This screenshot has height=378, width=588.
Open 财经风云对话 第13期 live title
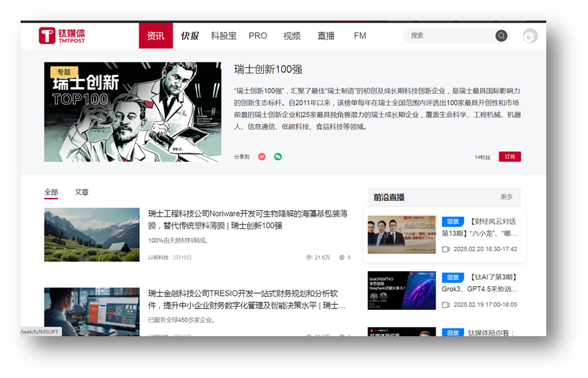(479, 228)
